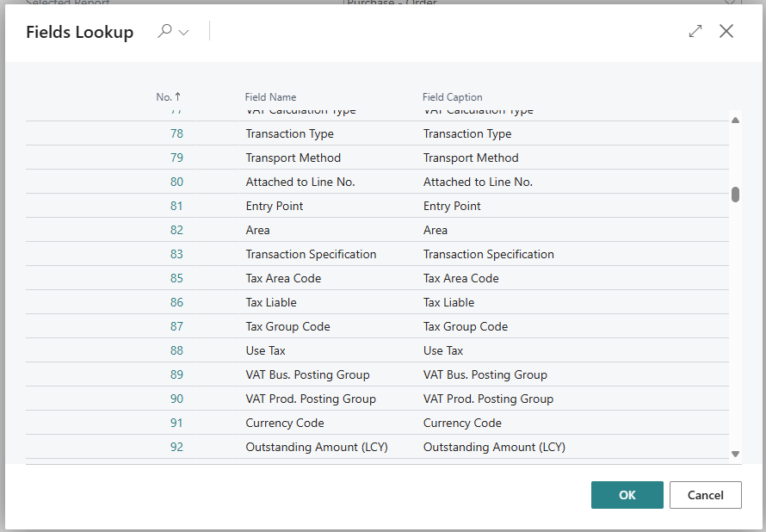Click Outstanding Amount (LCY) field name
This screenshot has height=532, width=766.
[316, 447]
